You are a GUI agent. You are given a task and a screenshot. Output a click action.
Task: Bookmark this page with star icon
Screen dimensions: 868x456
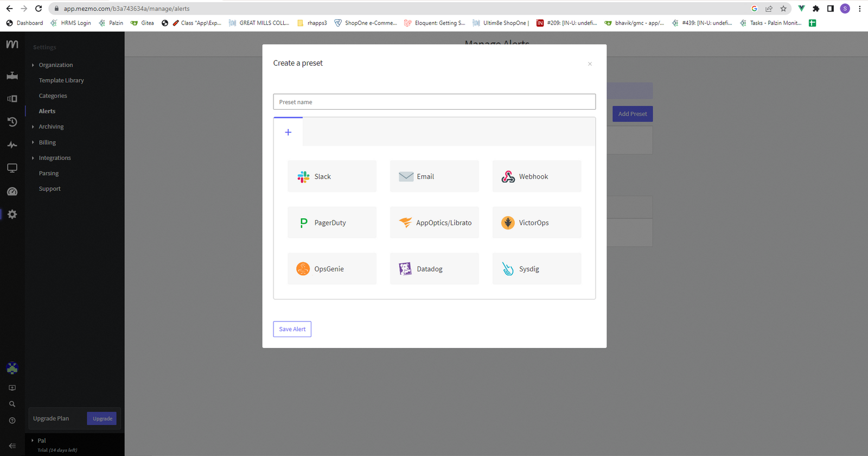783,9
